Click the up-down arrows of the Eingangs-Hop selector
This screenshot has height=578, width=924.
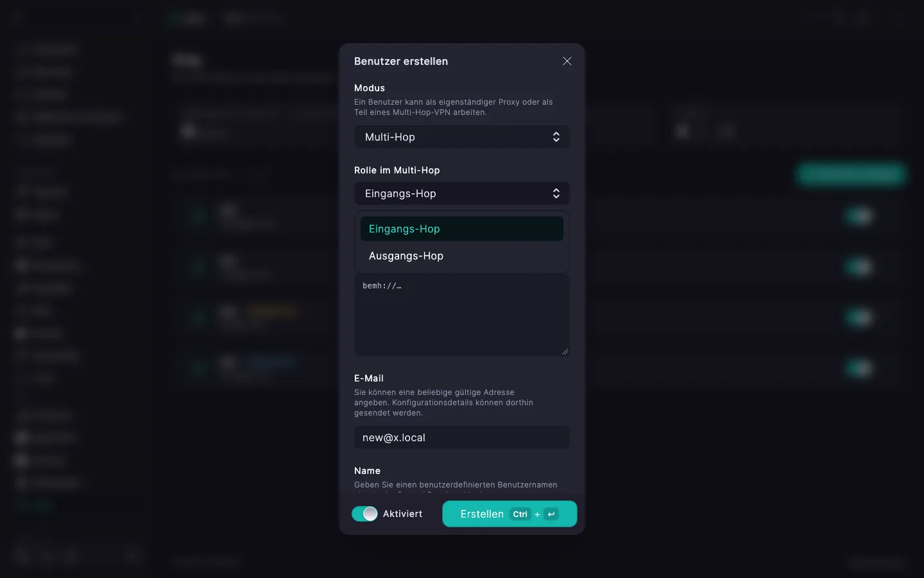pos(556,193)
